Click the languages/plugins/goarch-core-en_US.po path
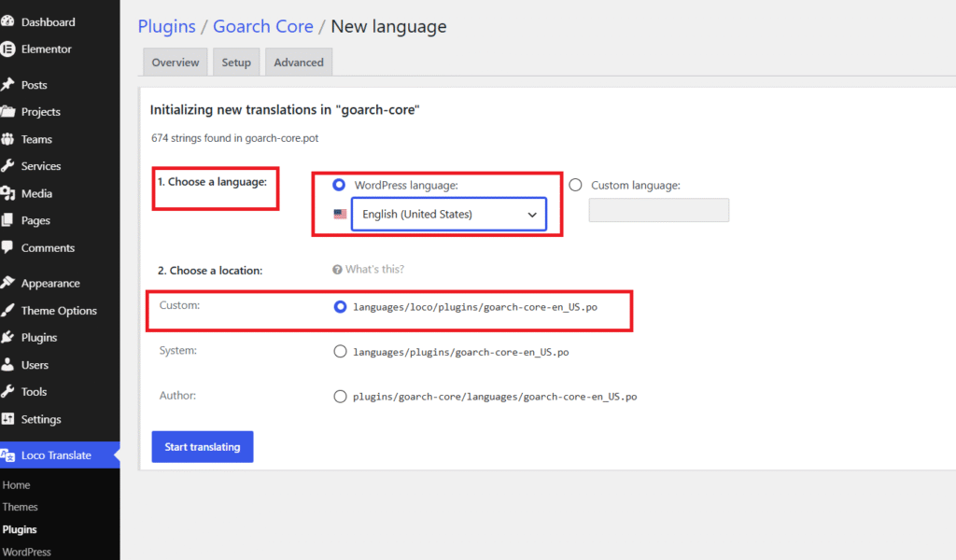This screenshot has height=560, width=956. [x=461, y=352]
